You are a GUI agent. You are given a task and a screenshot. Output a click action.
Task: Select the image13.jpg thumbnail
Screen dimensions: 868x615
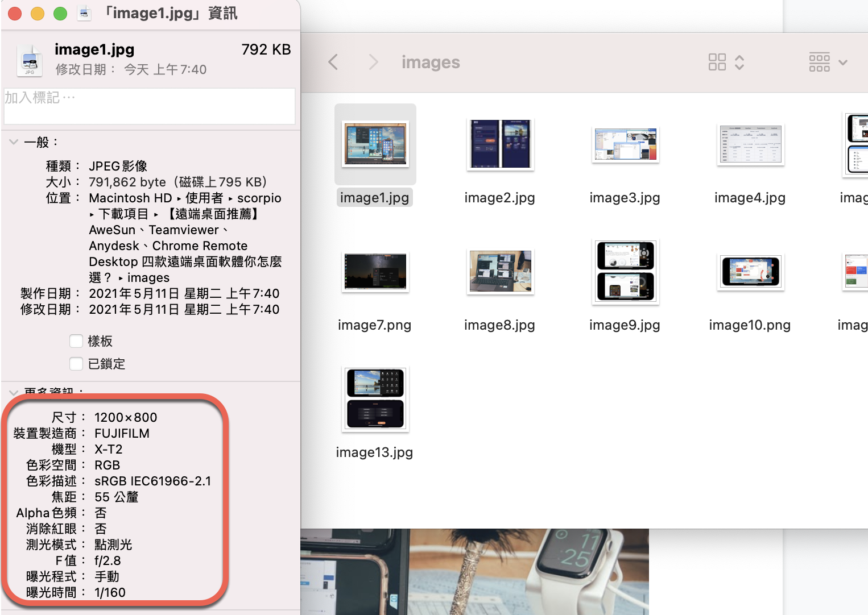coord(375,399)
